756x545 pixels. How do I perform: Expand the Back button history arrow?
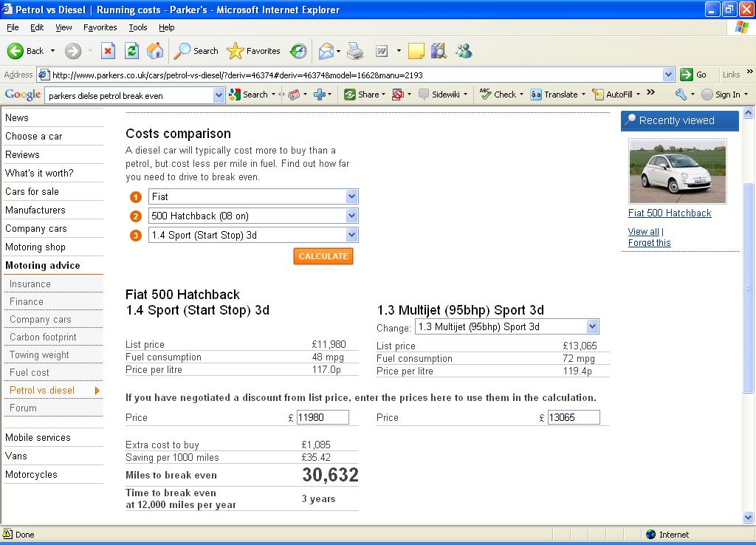52,51
